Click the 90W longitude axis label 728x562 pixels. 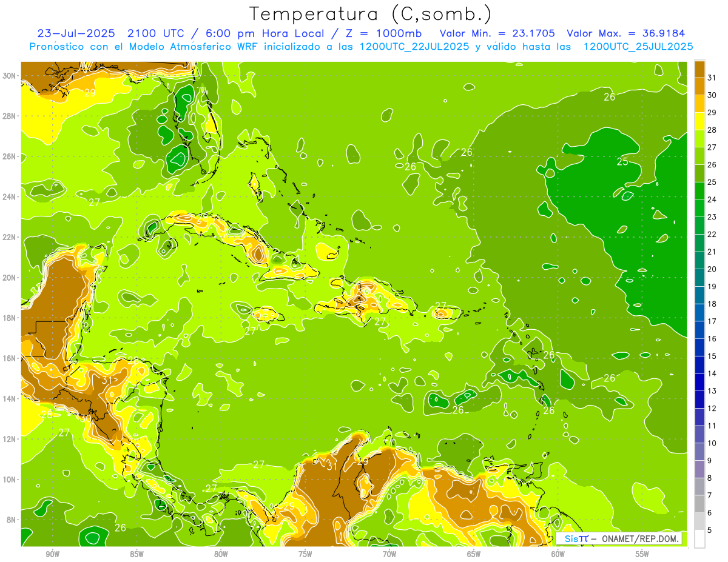[x=53, y=554]
